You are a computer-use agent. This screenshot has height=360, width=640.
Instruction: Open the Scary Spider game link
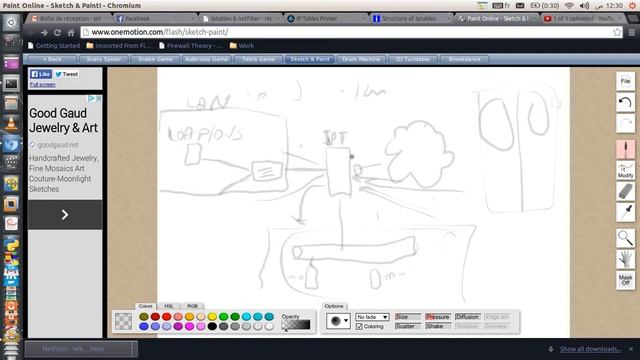[x=103, y=59]
